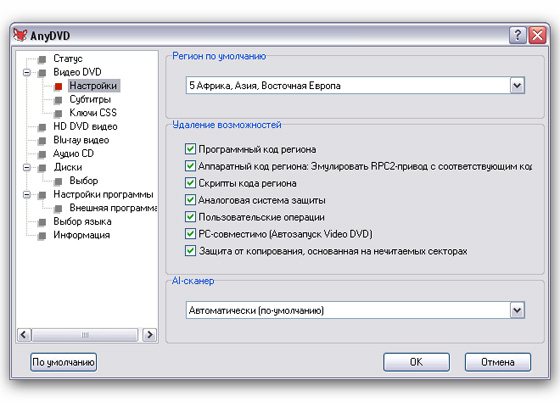This screenshot has width=560, height=402.
Task: Collapse the Диски tree node
Action: 27,167
